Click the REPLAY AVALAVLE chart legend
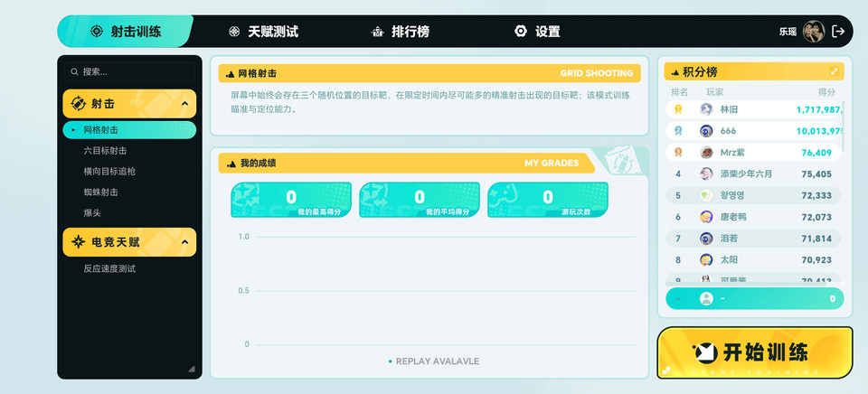 [434, 361]
